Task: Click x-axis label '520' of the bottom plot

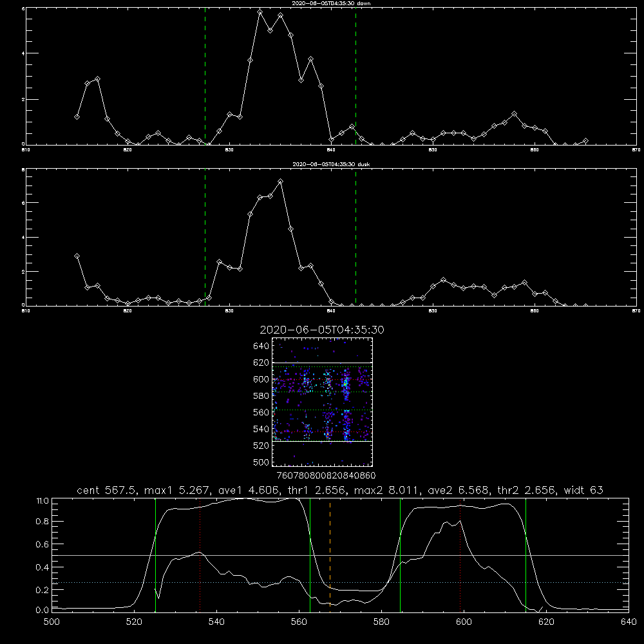Action: pos(134,621)
